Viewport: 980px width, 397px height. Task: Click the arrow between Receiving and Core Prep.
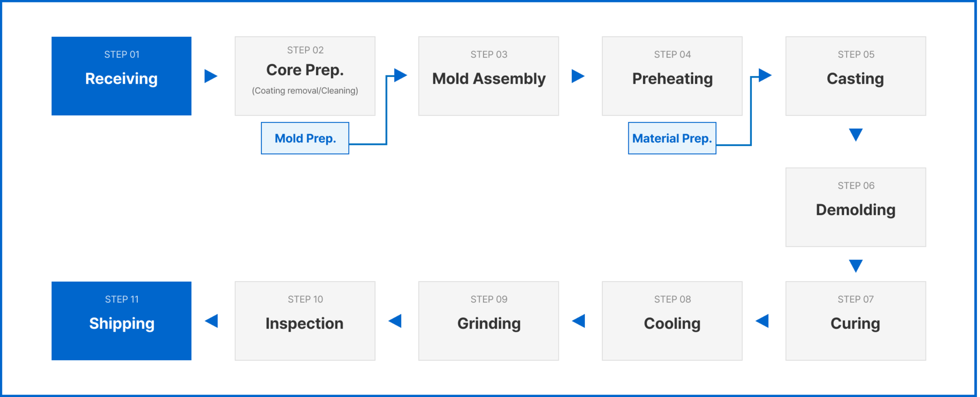211,76
